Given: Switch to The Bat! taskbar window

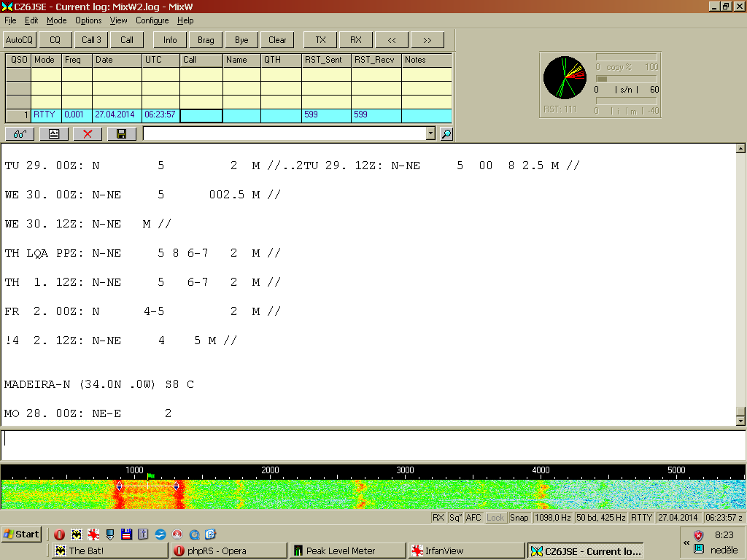Looking at the screenshot, I should [x=110, y=551].
